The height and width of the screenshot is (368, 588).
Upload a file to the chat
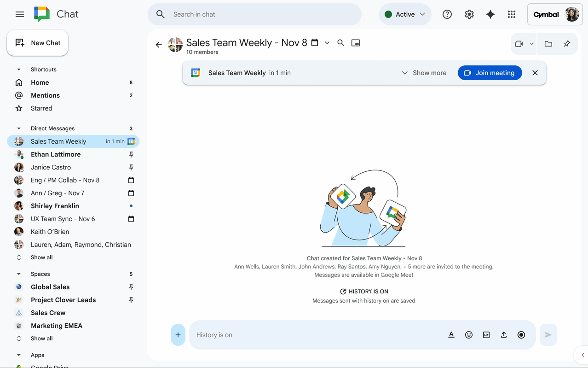tap(504, 335)
